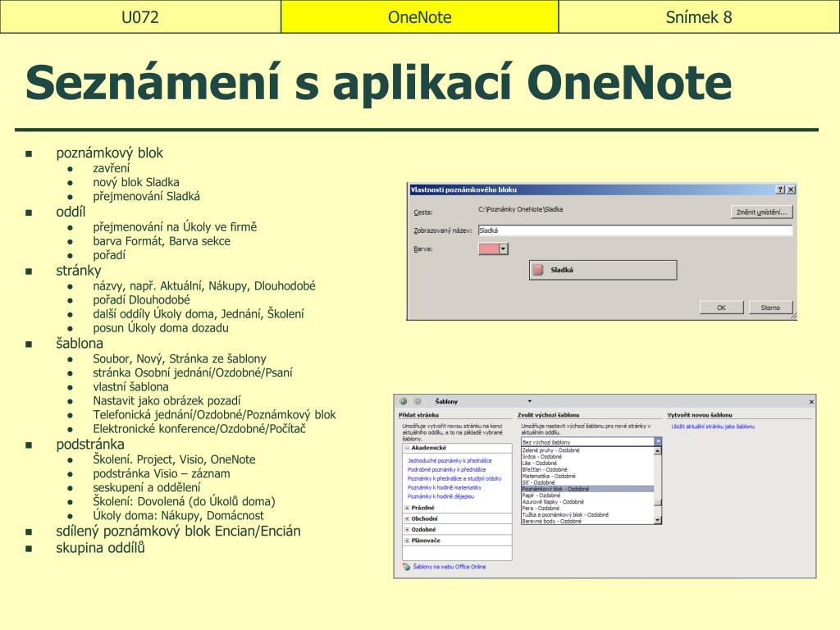Open Šablony na webu Office Online link

click(449, 567)
